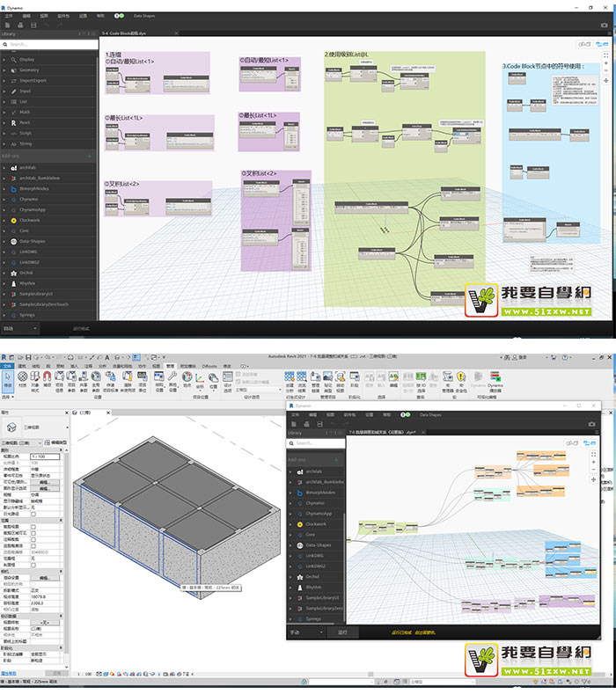This screenshot has height=694, width=616.
Task: Click Run (运行) button in Dynamo over Revit
Action: click(343, 632)
